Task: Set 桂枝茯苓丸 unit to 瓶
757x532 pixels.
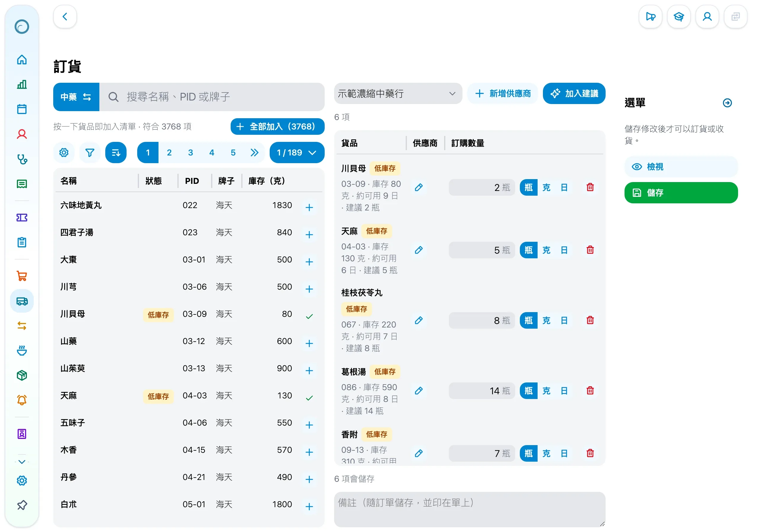Action: tap(528, 320)
